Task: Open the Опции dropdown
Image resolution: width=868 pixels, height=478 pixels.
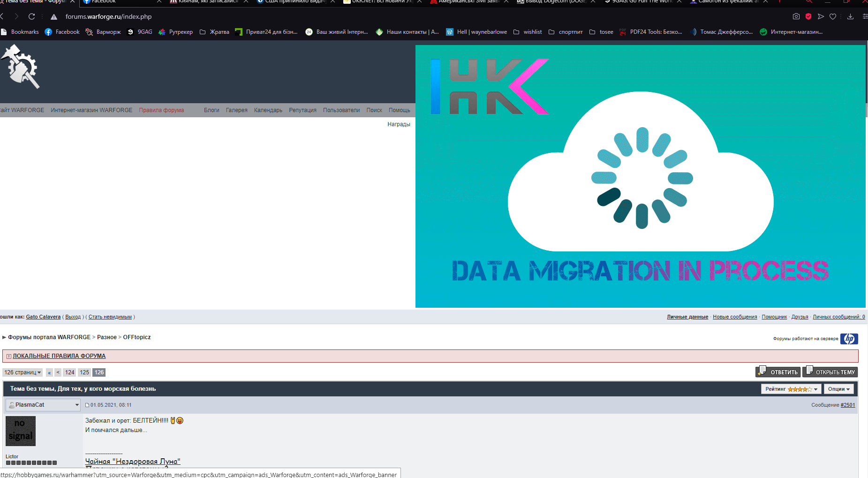Action: click(x=838, y=389)
